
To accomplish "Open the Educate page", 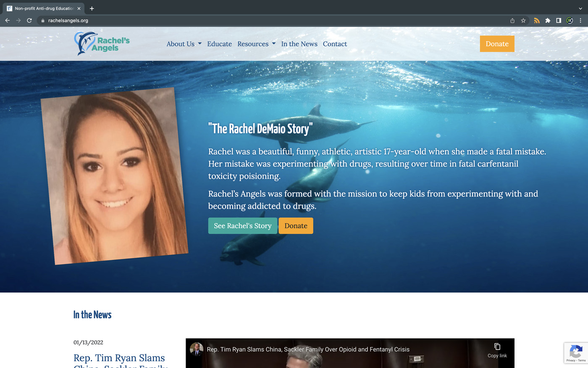I will 219,44.
